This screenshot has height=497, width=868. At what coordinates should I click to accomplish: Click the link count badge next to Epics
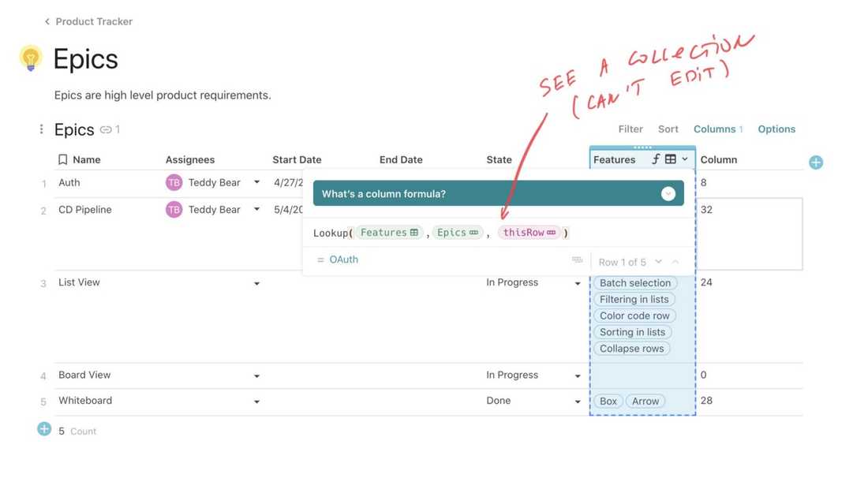click(107, 129)
